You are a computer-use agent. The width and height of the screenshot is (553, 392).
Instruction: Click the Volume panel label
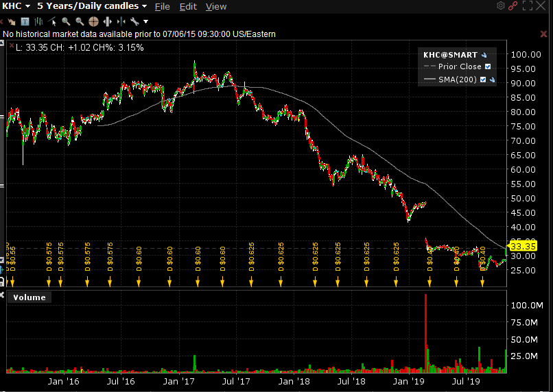click(x=30, y=297)
